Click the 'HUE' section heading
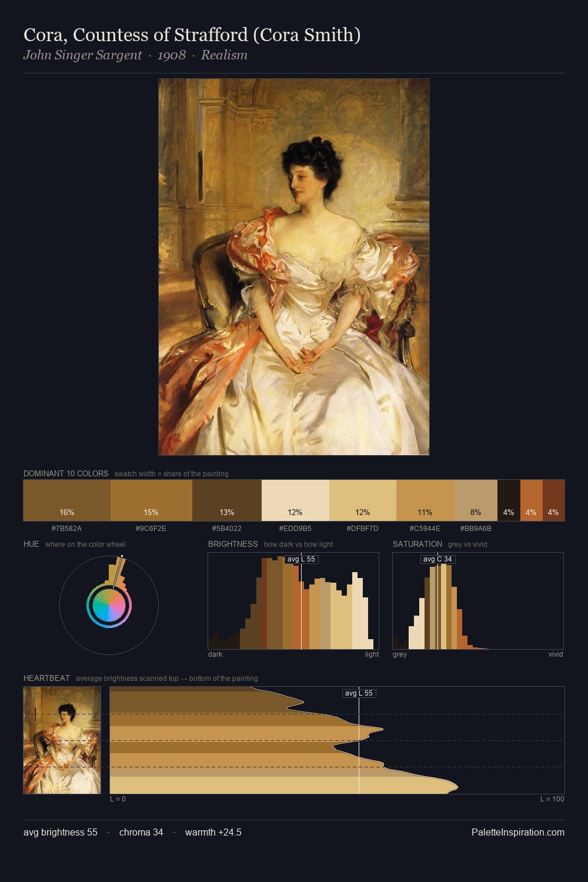Image resolution: width=588 pixels, height=882 pixels. [x=31, y=544]
